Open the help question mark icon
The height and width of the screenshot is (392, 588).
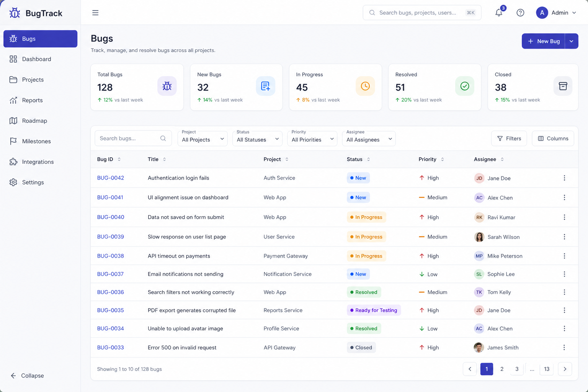(520, 13)
